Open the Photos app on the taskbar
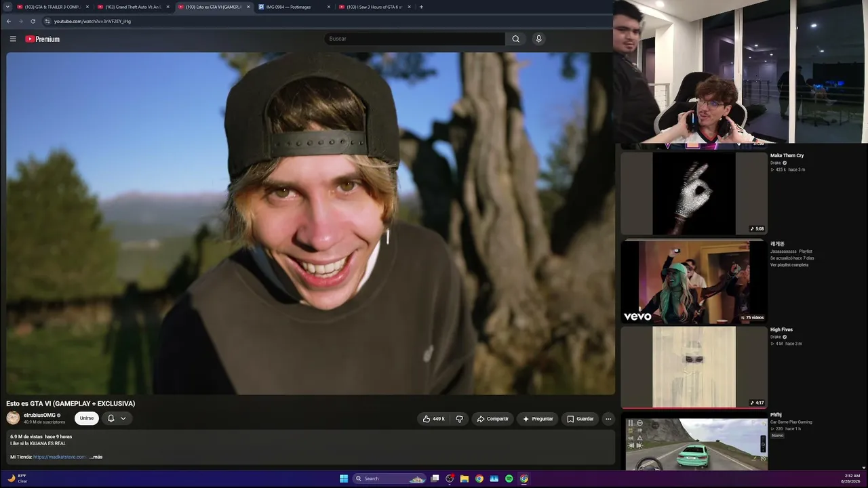Screen dimensions: 868x488 [x=494, y=479]
